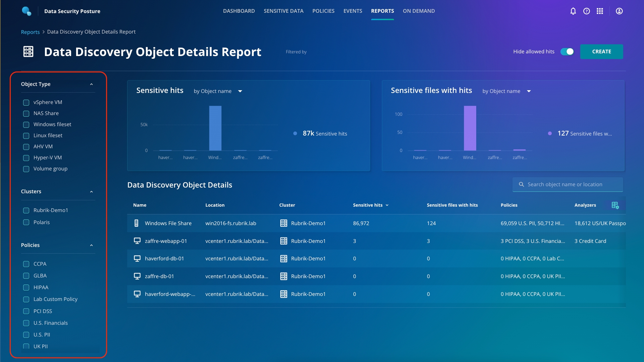Viewport: 644px width, 362px height.
Task: Collapse the Object Type filter section
Action: pyautogui.click(x=91, y=84)
